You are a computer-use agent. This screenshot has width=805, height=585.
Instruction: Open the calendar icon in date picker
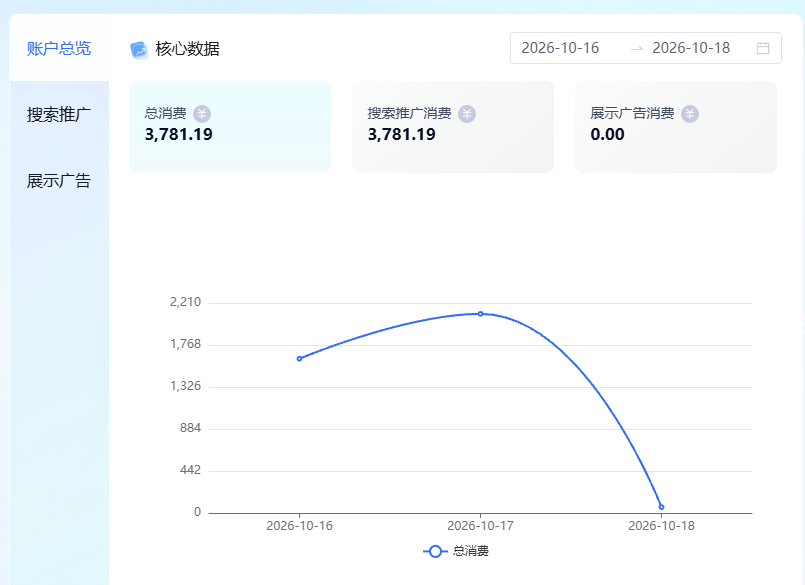click(x=763, y=48)
